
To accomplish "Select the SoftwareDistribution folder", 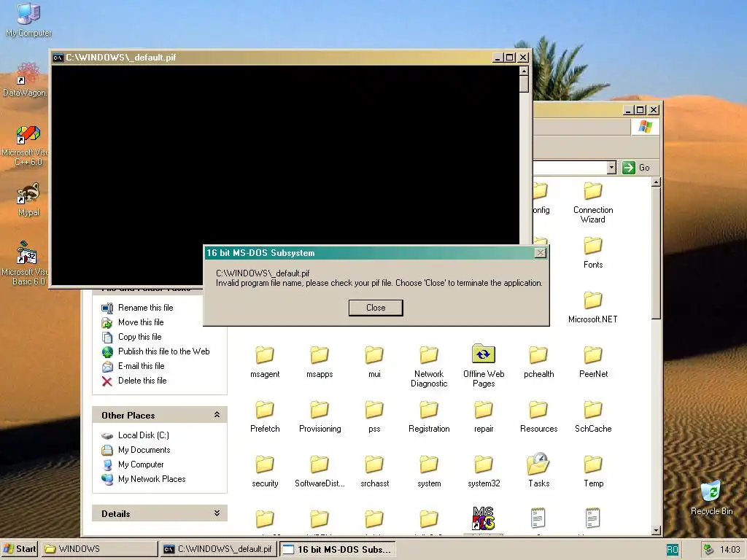I will 320,472.
